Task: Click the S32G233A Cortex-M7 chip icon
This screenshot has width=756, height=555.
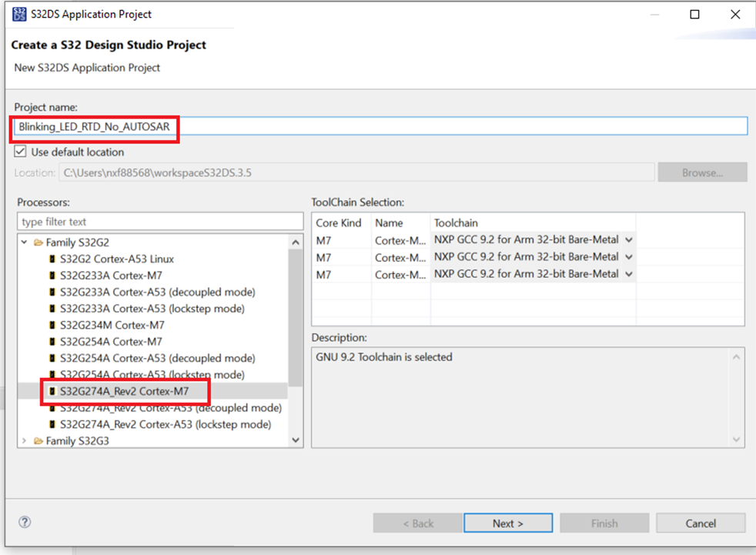Action: [x=52, y=276]
